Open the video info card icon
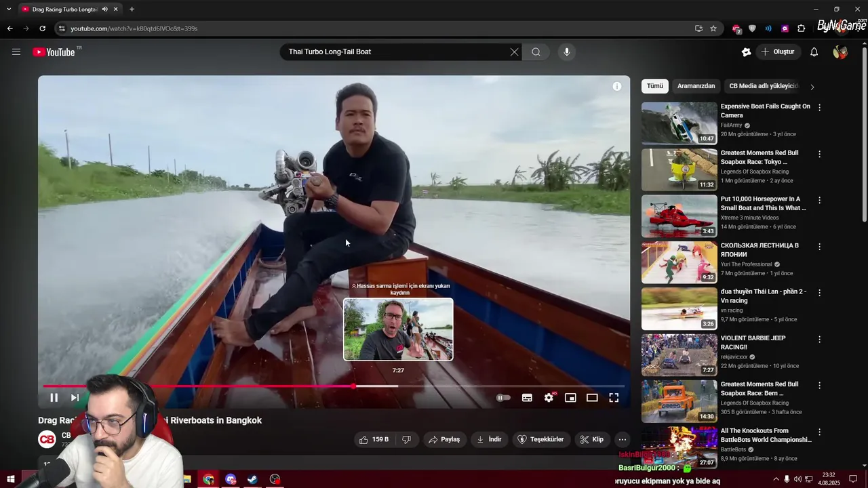 [616, 86]
